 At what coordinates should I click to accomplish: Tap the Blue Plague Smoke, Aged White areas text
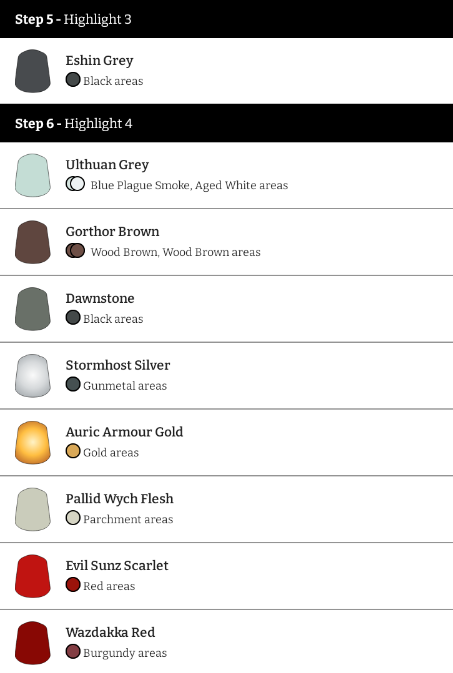pyautogui.click(x=189, y=185)
